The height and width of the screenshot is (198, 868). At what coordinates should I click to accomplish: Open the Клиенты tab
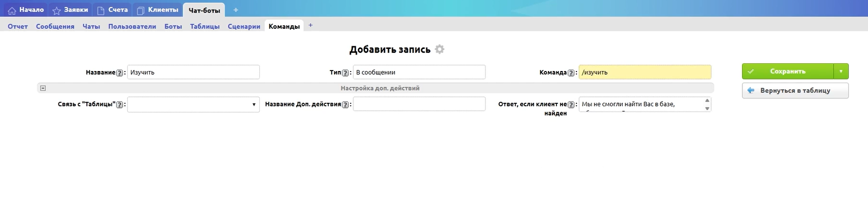[158, 10]
